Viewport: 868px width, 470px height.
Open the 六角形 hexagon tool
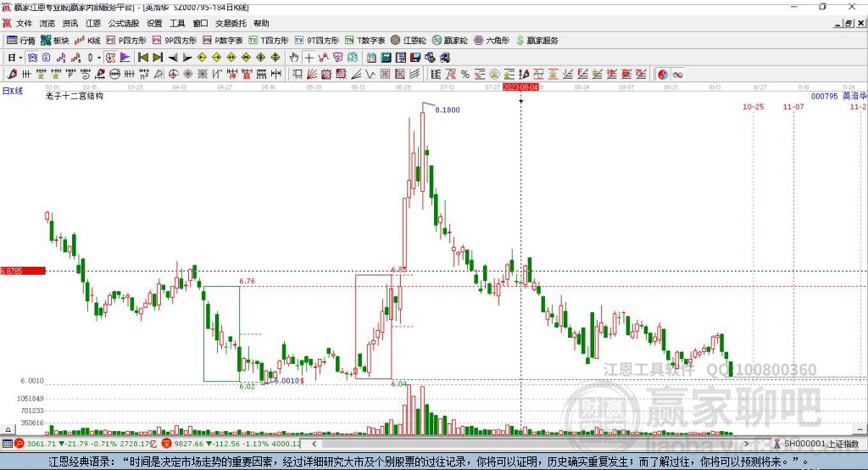[492, 41]
